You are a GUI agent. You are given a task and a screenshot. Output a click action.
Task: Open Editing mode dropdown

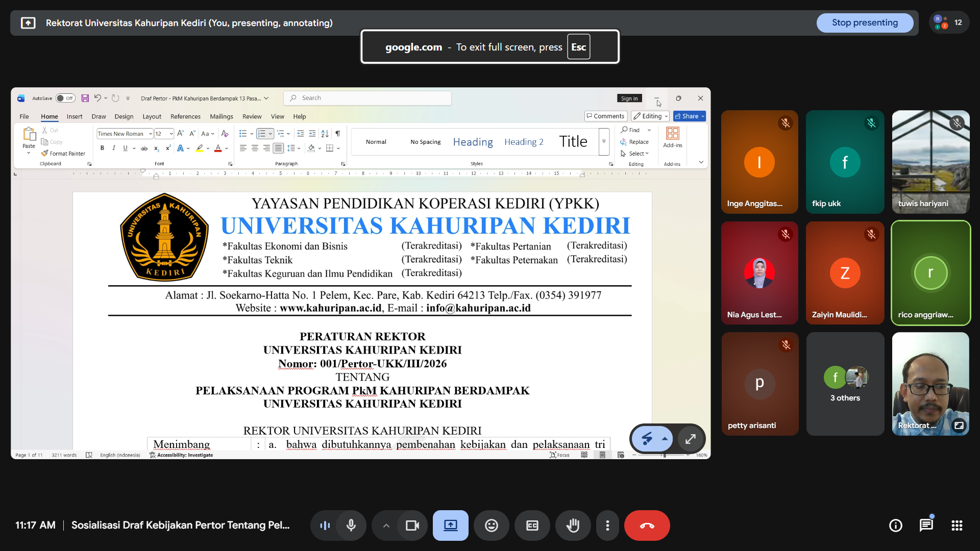(650, 116)
